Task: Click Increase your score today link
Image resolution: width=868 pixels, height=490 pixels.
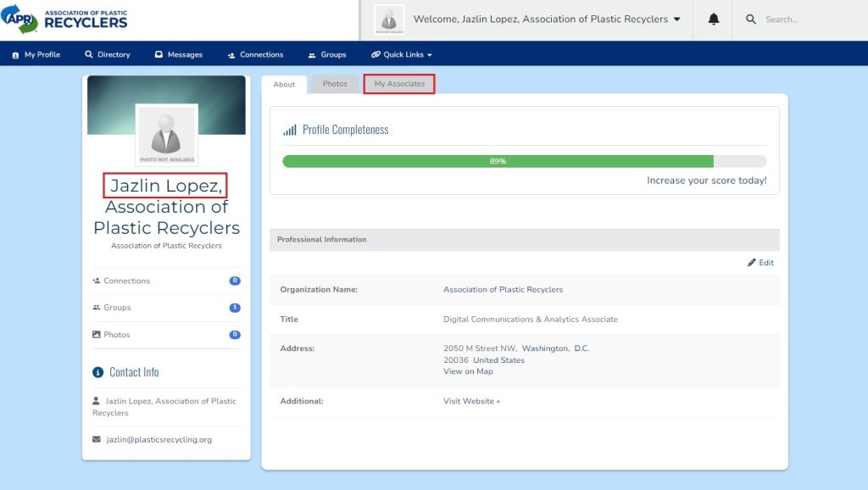Action: (x=706, y=181)
